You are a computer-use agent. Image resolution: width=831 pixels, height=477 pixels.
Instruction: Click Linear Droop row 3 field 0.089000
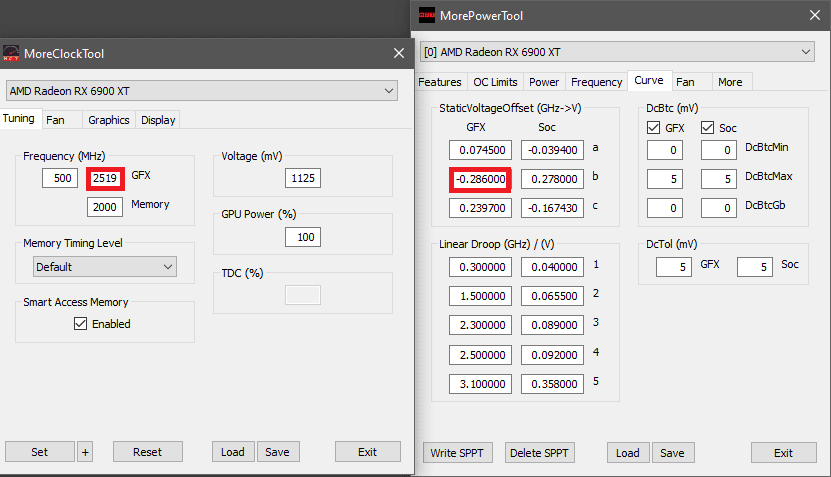click(552, 325)
